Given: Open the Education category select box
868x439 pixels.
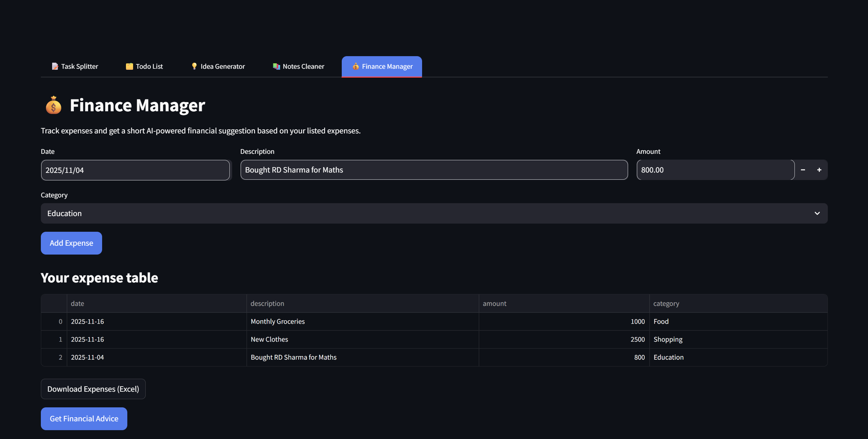Looking at the screenshot, I should point(408,213).
